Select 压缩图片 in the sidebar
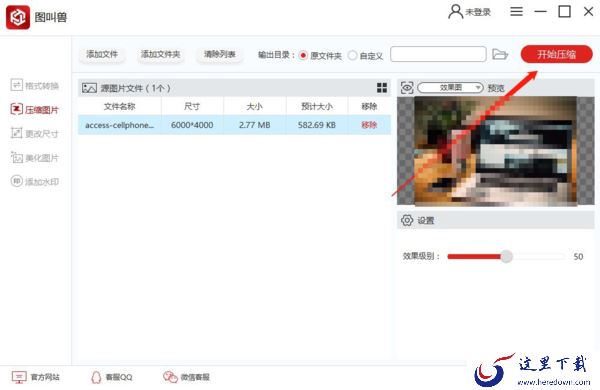The height and width of the screenshot is (390, 600). 35,110
